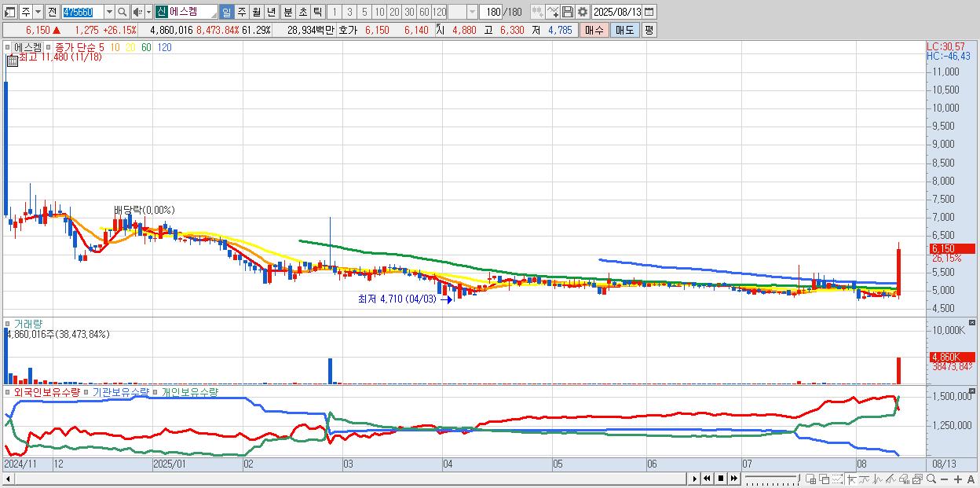Click the 매도 sell button
Screen dimensions: 980x488
(x=624, y=30)
